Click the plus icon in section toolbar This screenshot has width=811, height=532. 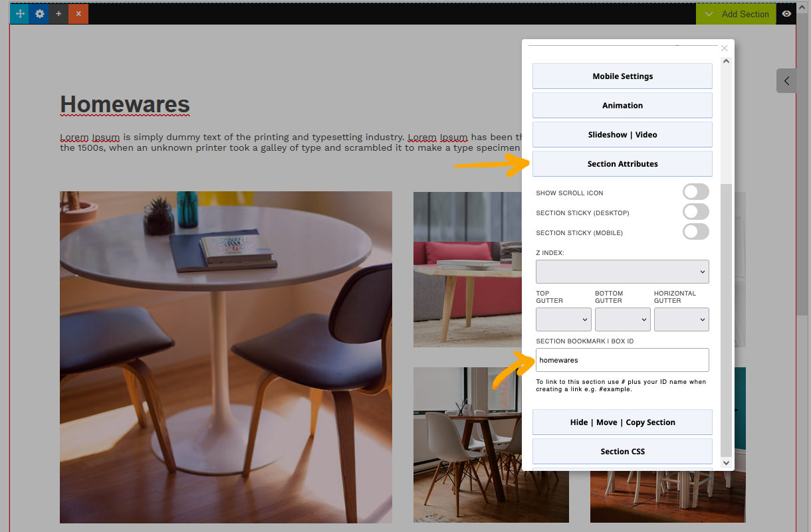(58, 14)
